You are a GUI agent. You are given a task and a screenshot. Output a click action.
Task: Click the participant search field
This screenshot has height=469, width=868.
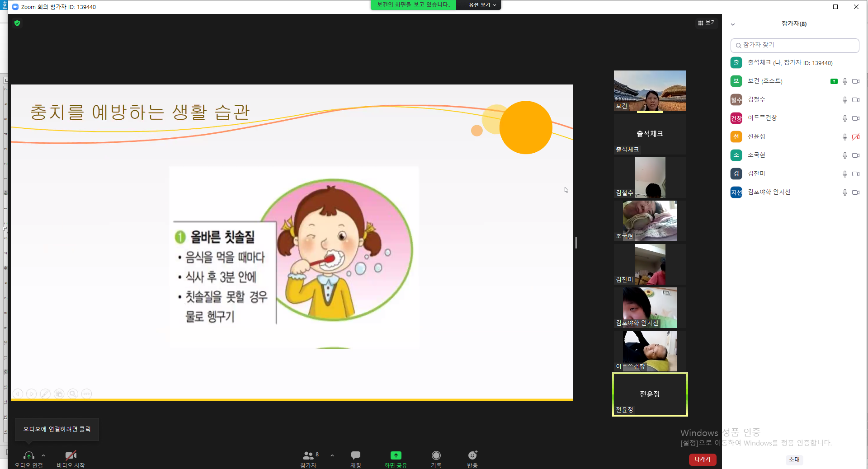(x=795, y=45)
